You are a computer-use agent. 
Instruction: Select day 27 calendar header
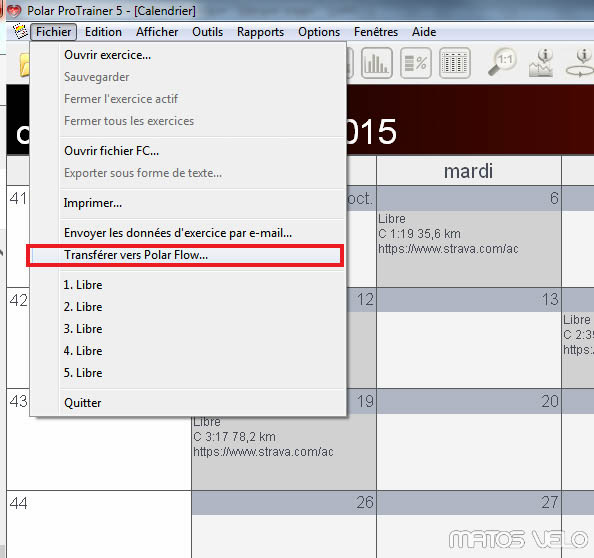(x=469, y=503)
